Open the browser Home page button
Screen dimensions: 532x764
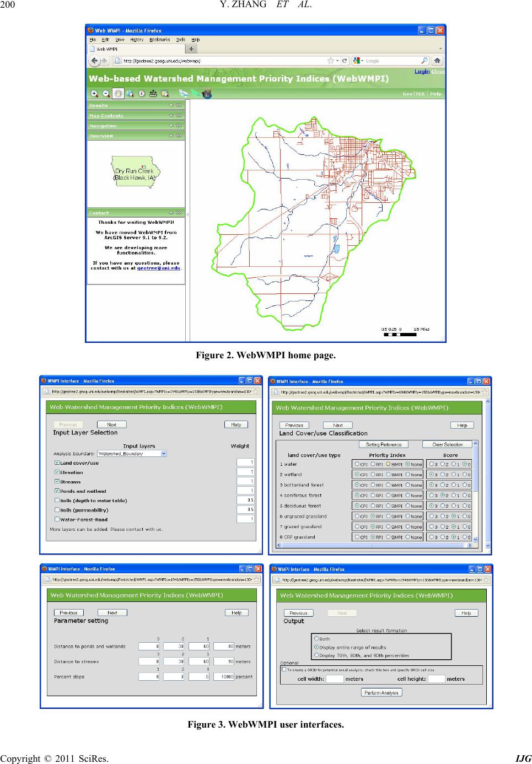point(437,61)
